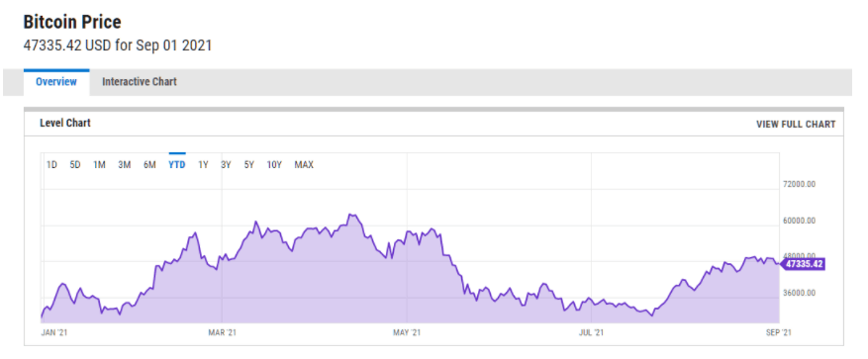The width and height of the screenshot is (868, 359).
Task: Click the SEP '21 axis label
Action: click(x=779, y=332)
